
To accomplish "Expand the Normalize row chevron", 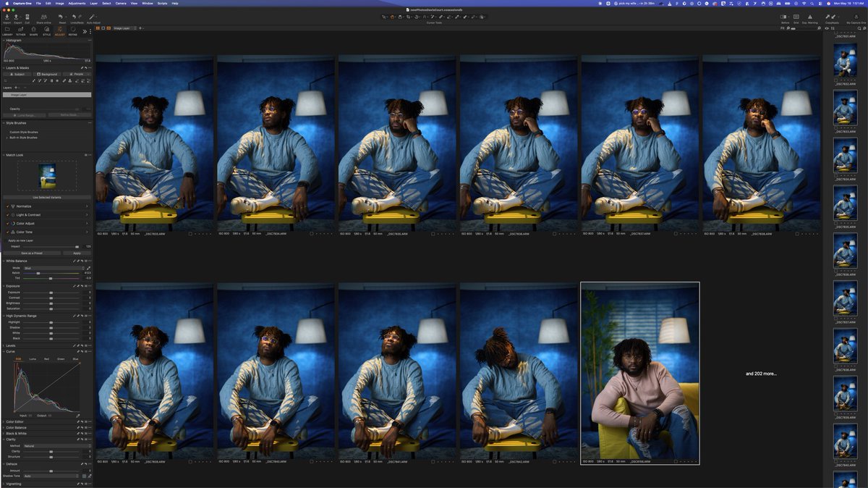I will coord(87,206).
